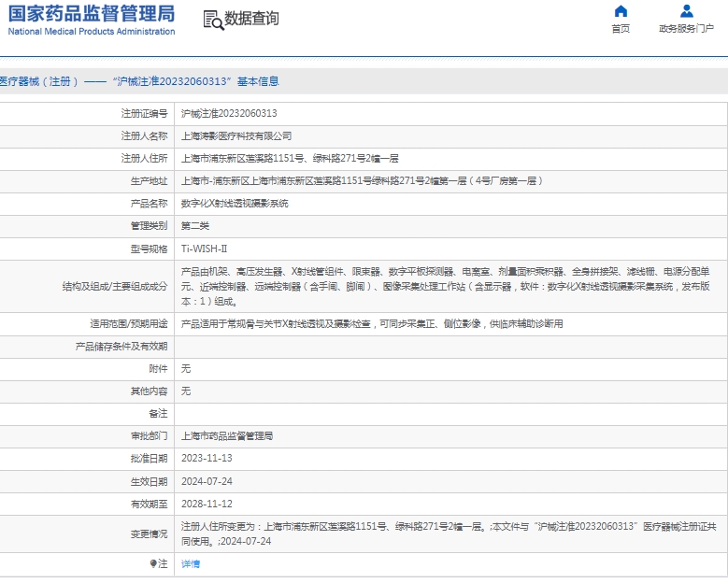Screen dimensions: 728x583
Task: Select the 产品储存条件及有效期 label
Action: click(x=121, y=347)
